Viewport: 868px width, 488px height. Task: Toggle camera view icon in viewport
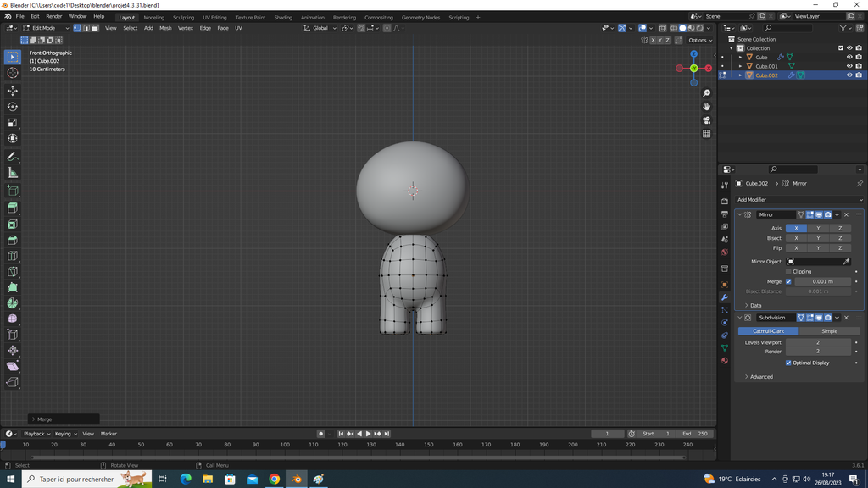click(x=707, y=119)
